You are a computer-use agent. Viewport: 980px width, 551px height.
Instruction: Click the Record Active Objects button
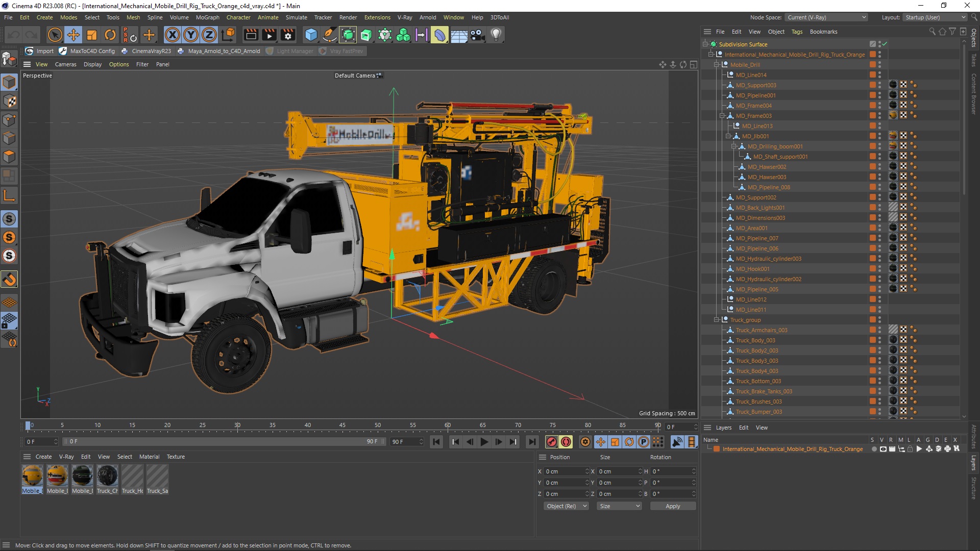551,442
